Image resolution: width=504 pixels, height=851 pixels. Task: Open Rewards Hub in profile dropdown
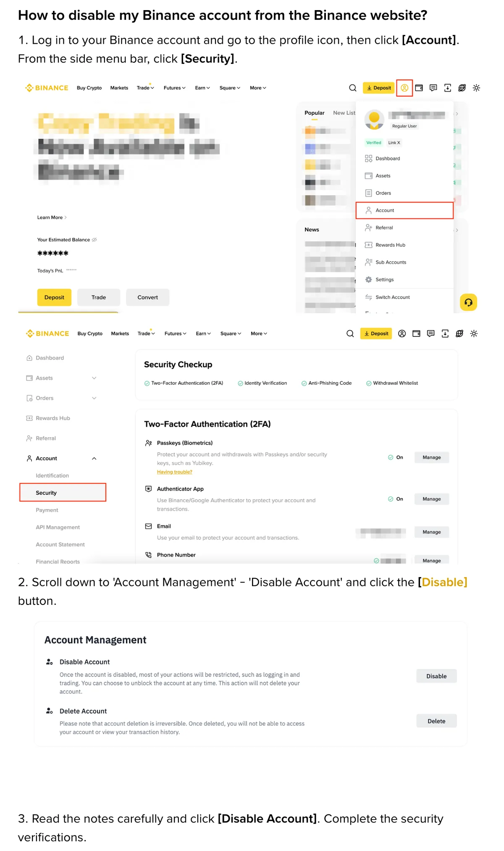click(404, 245)
